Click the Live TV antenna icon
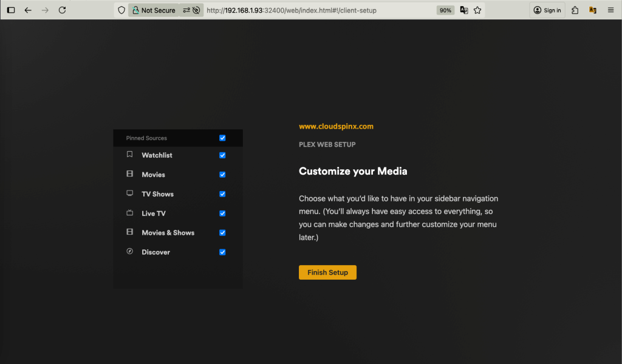The height and width of the screenshot is (364, 622). coord(129,213)
